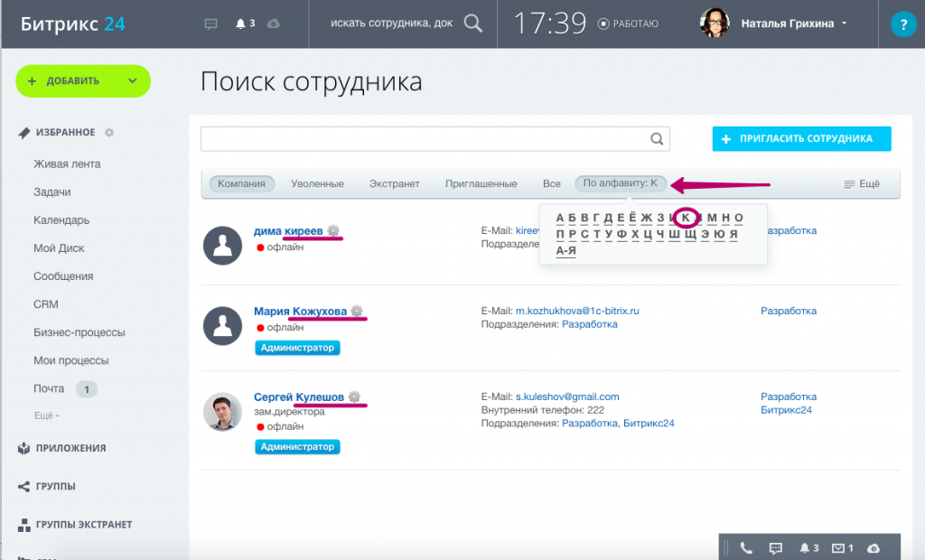The width and height of the screenshot is (925, 560).
Task: Click gear icon next to Мария Кожухова
Action: coord(356,311)
